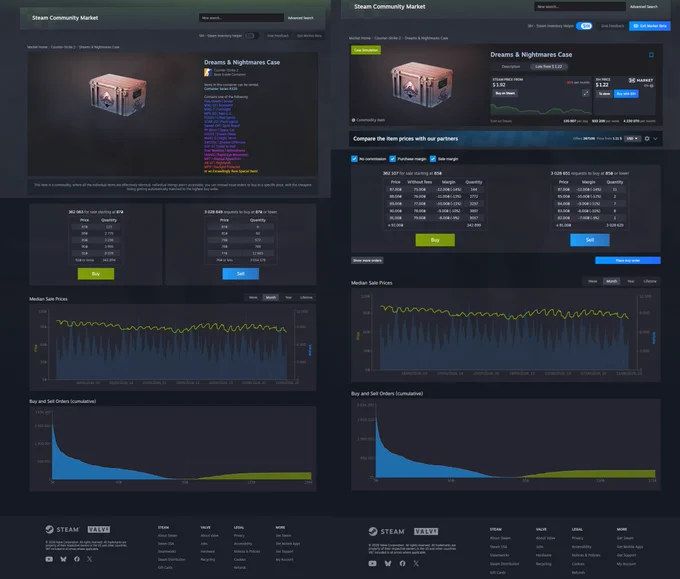Collapse the partner price comparison chevron
The image size is (680, 579).
(655, 139)
